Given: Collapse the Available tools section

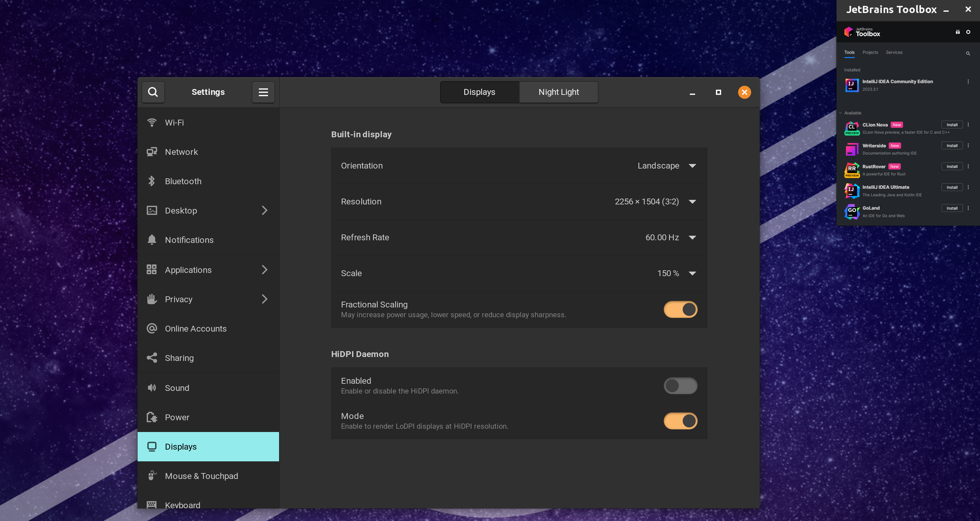Looking at the screenshot, I should coord(841,113).
